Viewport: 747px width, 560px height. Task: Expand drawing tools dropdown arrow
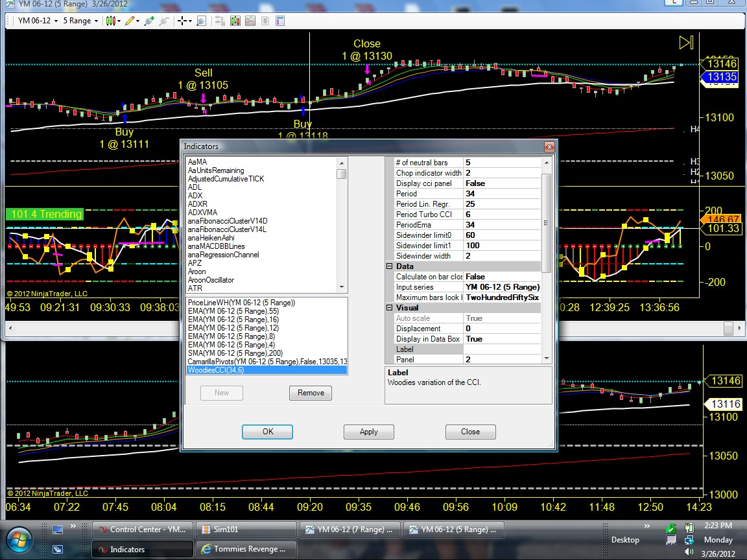pos(137,21)
